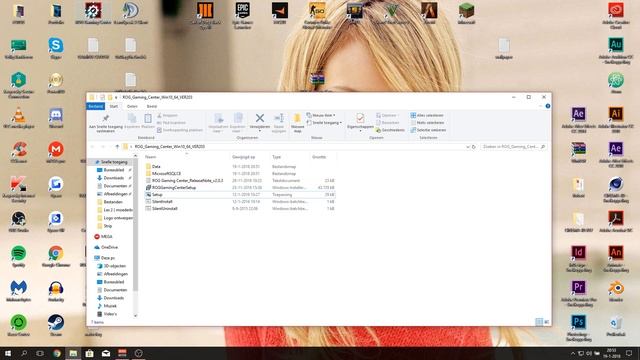The image size is (640, 360).
Task: Open Adobe Audition desktop shortcut
Action: (x=616, y=50)
